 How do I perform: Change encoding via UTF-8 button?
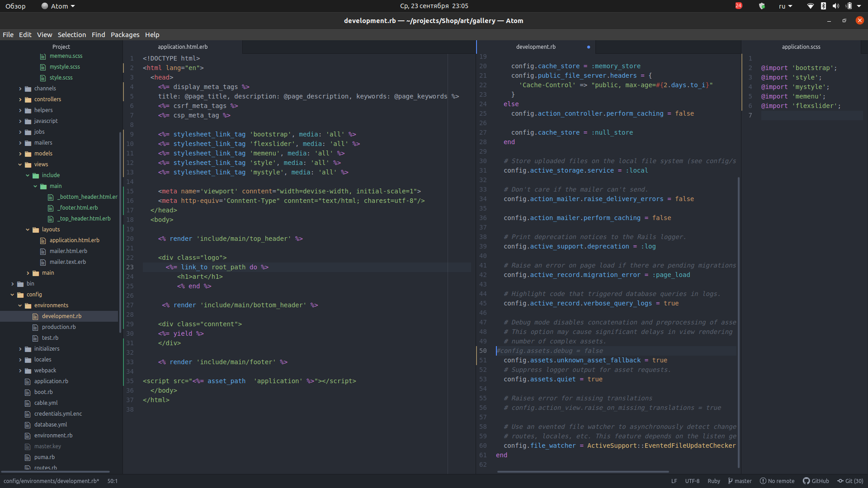click(x=692, y=481)
